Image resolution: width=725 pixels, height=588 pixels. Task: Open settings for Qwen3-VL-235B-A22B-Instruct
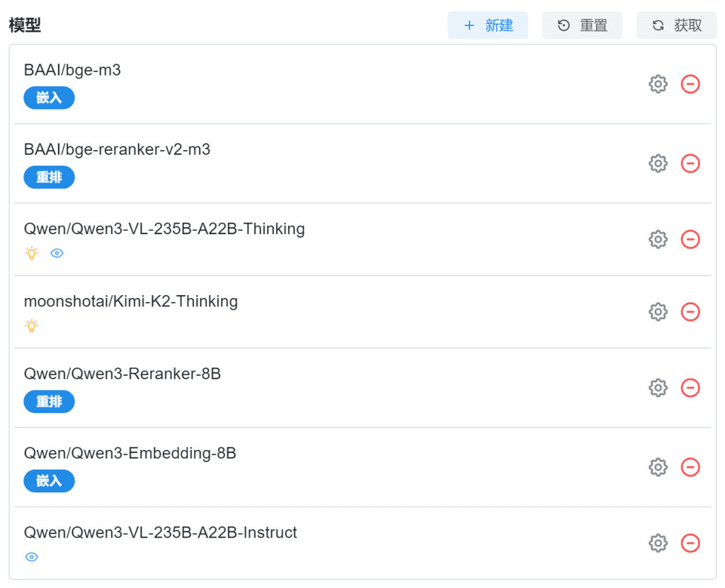pos(658,543)
